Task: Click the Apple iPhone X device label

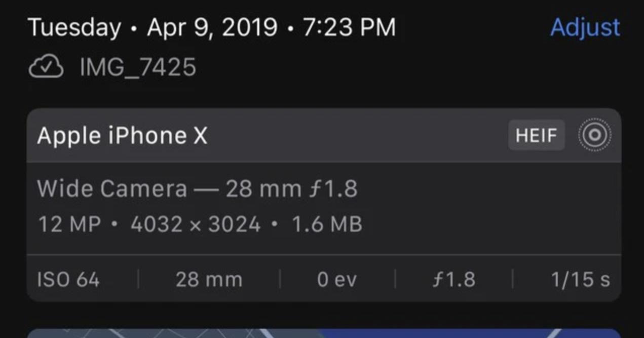Action: (122, 136)
